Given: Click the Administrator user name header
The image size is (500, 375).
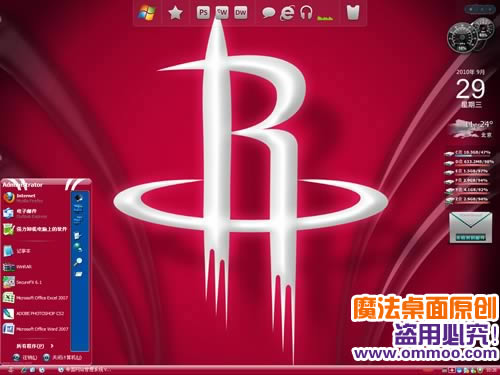Looking at the screenshot, I should 23,184.
